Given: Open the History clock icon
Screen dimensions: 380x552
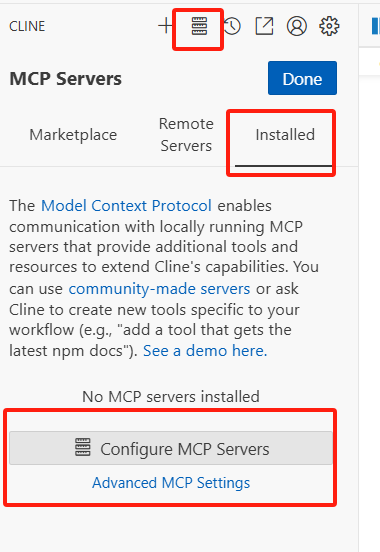Looking at the screenshot, I should pyautogui.click(x=232, y=26).
